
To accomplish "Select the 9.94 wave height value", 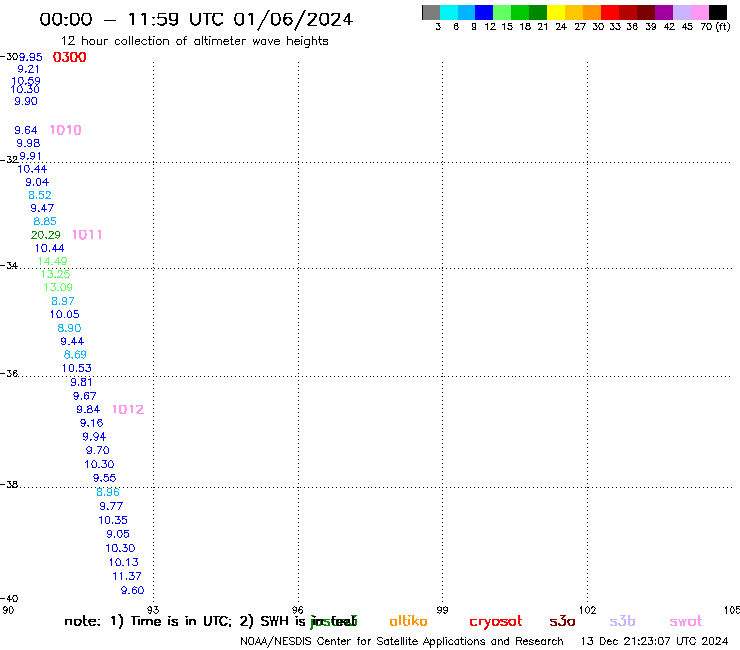I will click(x=94, y=437).
